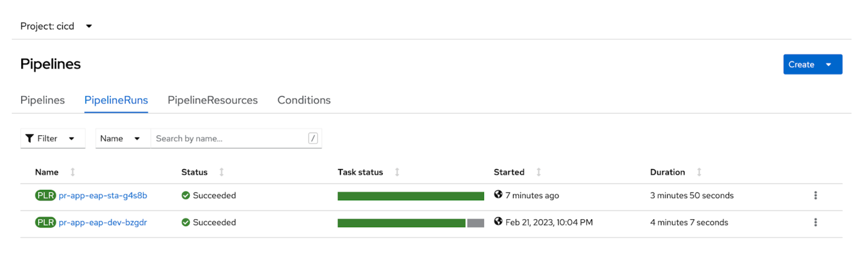Screen dimensions: 868x264
Task: Click the PLR badge beside pr-app-eap-dev-bzgdr
Action: pyautogui.click(x=45, y=222)
